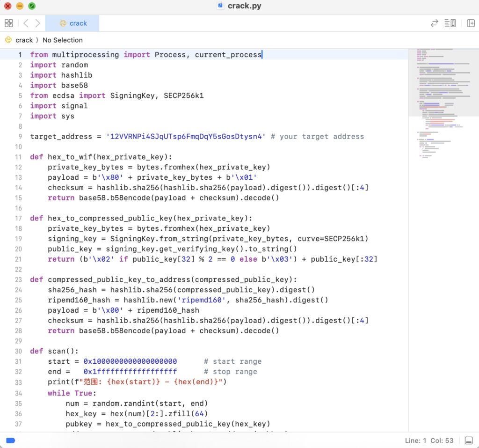Open the related items grid menu
The height and width of the screenshot is (448, 479).
click(x=9, y=23)
